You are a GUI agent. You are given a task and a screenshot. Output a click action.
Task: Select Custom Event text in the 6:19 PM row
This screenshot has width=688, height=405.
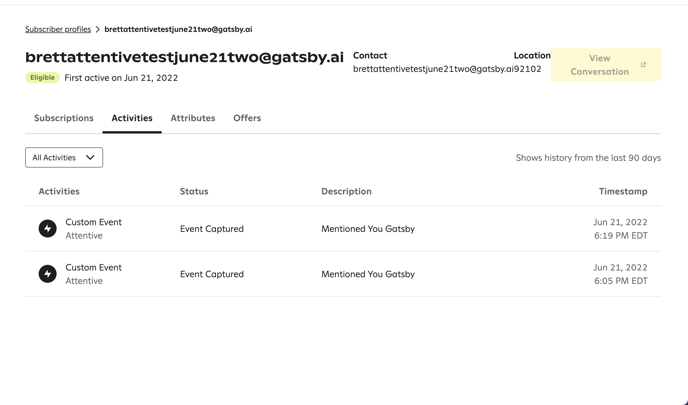[93, 222]
